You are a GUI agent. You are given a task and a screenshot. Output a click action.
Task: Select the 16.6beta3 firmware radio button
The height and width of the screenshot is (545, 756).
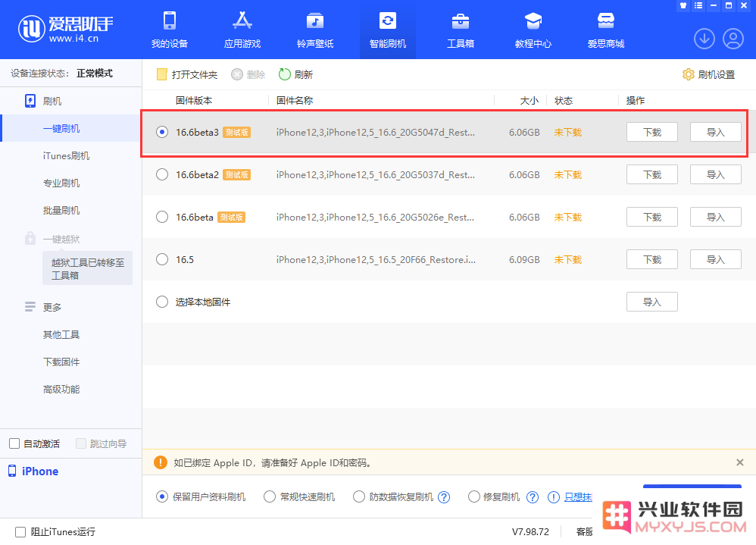(162, 132)
